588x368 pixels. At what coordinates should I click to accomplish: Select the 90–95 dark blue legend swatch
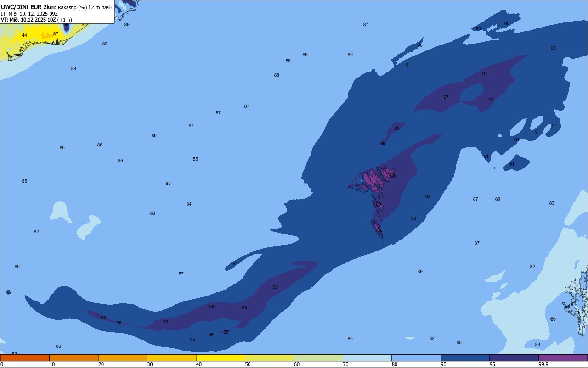click(x=465, y=357)
